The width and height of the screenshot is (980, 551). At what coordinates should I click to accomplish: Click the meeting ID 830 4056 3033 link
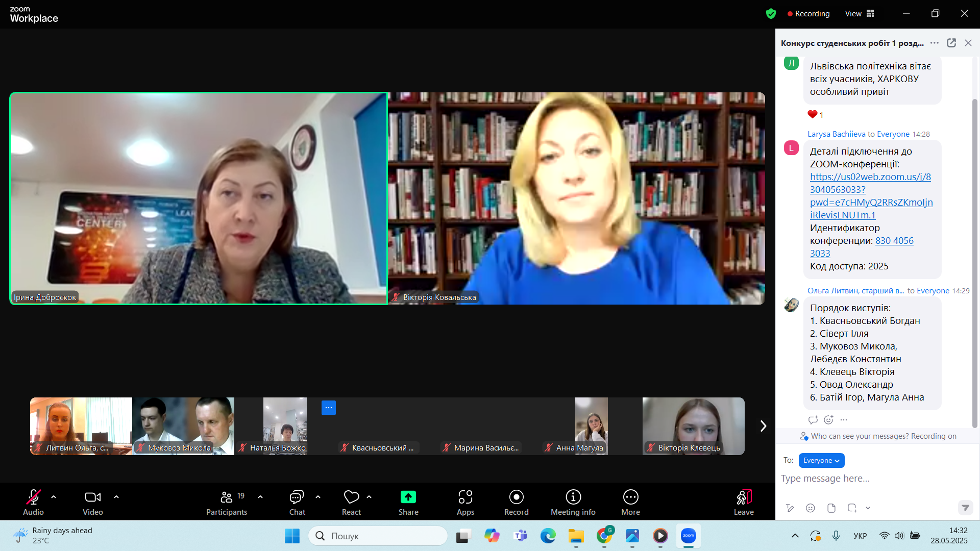coord(862,247)
